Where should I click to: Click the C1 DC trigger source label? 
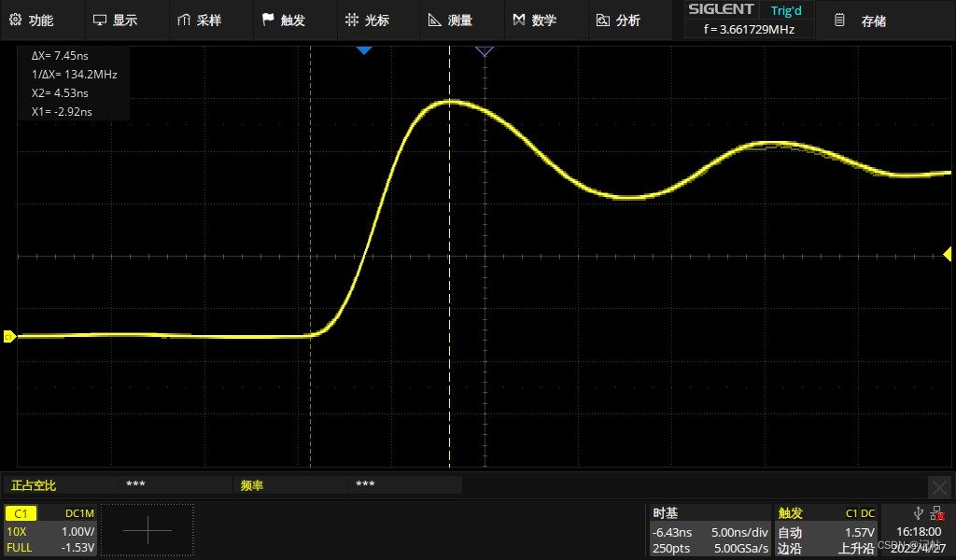click(x=860, y=513)
